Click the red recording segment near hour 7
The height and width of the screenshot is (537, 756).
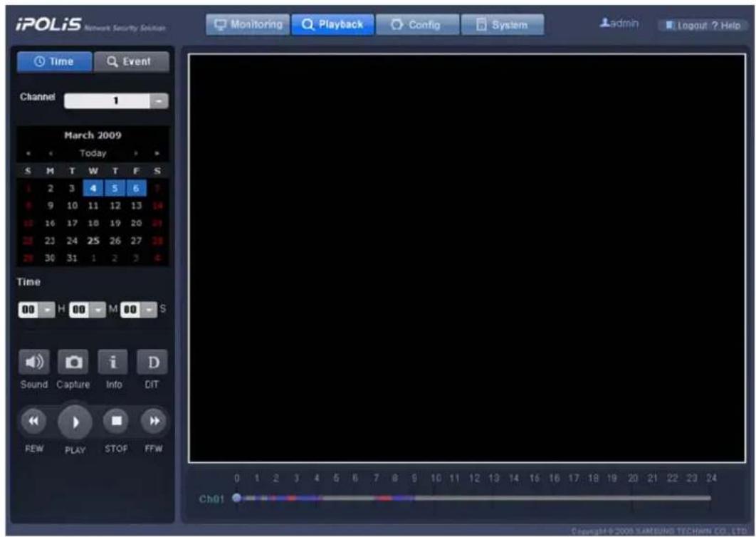point(384,498)
